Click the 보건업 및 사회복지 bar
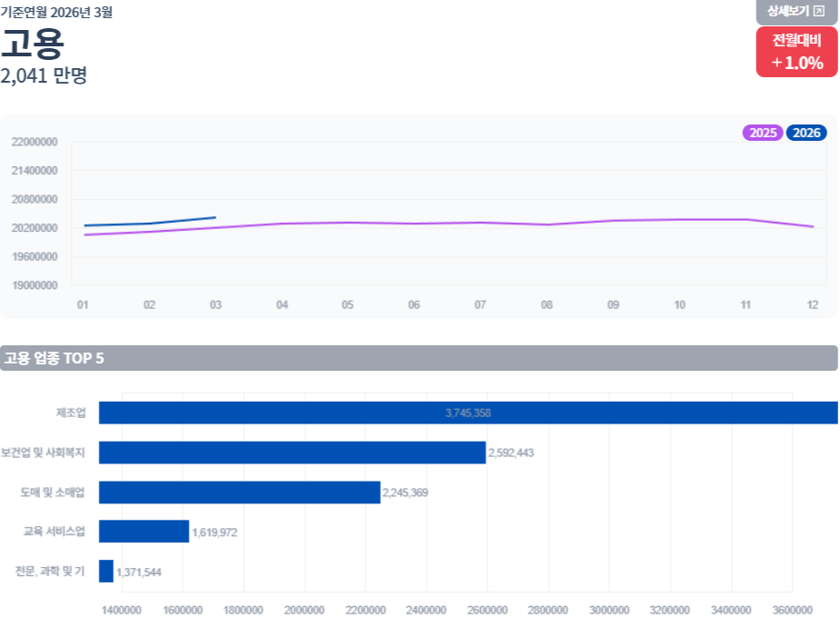840x627 pixels. [x=293, y=453]
